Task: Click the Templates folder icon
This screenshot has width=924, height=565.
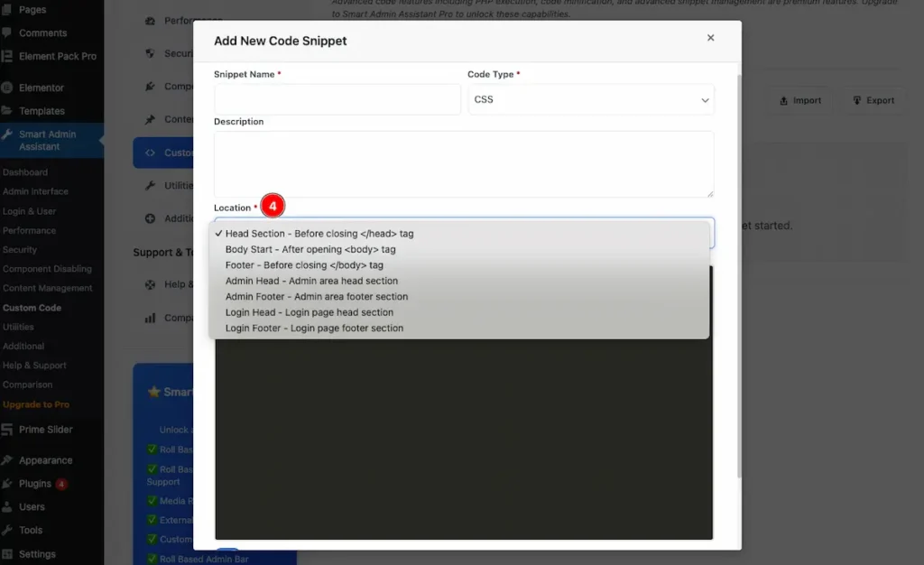Action: pyautogui.click(x=6, y=111)
